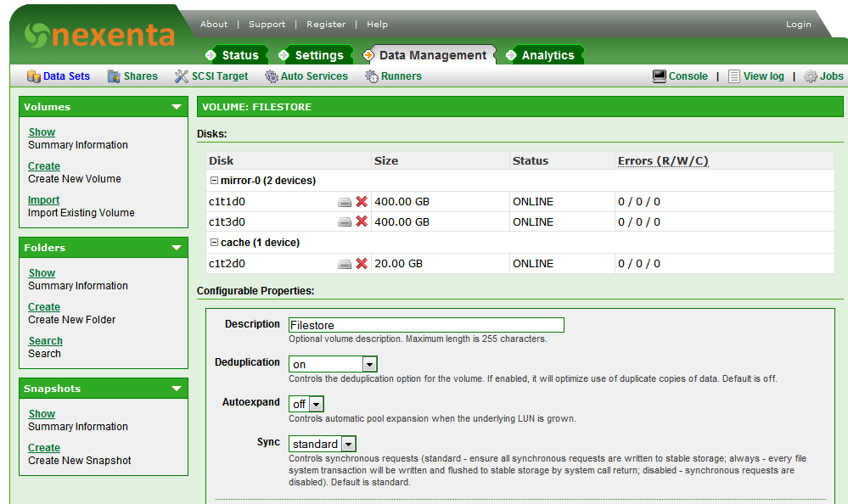Click the Register link
This screenshot has width=848, height=504.
tap(326, 25)
